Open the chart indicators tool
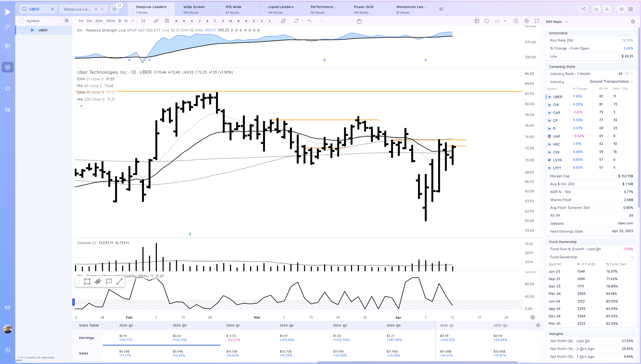 click(156, 21)
